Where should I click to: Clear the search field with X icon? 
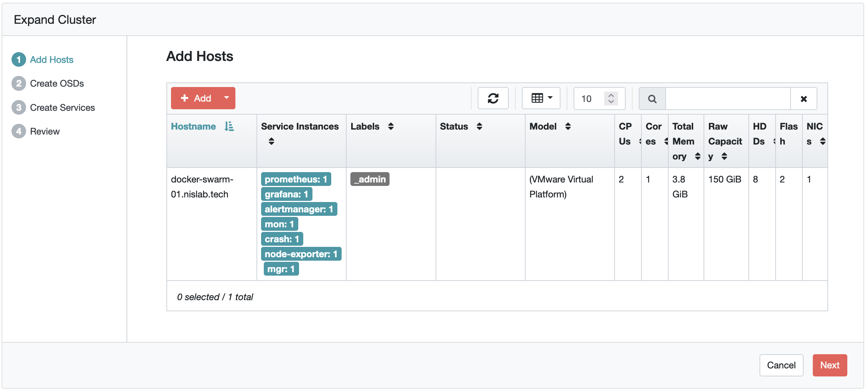[x=804, y=99]
